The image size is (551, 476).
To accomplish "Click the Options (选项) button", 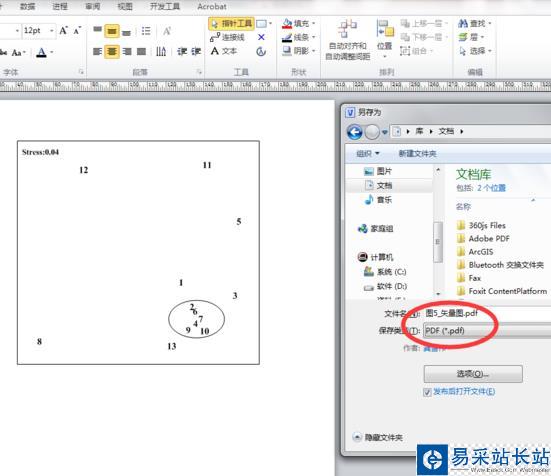I will 473,374.
